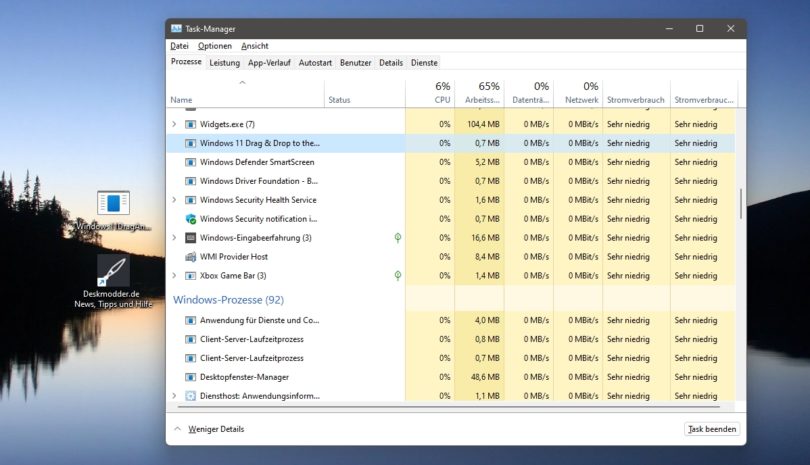
Task: Click the WMI Provider Host icon
Action: pyautogui.click(x=191, y=257)
